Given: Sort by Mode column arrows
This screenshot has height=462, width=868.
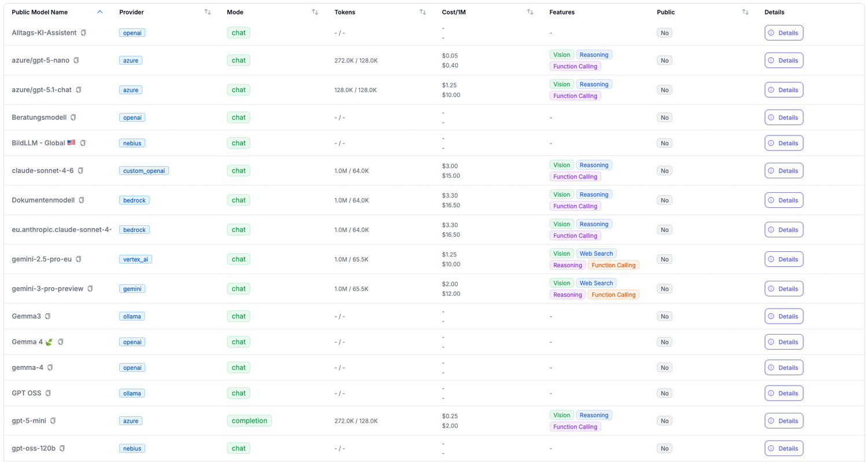Looking at the screenshot, I should 315,12.
